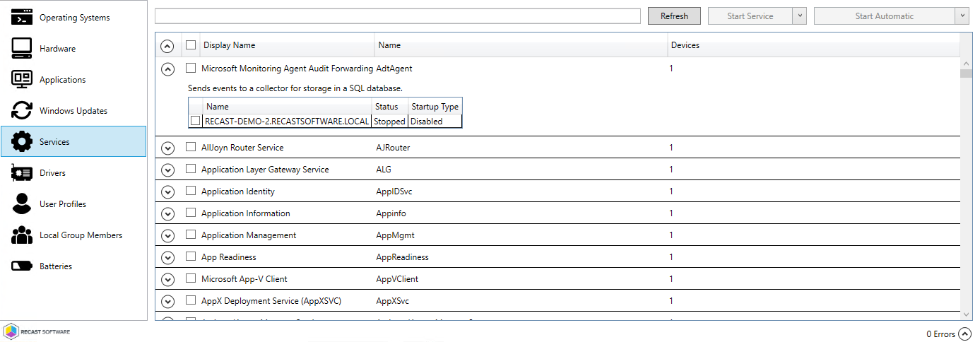This screenshot has width=980, height=342.
Task: Select the Stopped status cell
Action: tap(390, 122)
